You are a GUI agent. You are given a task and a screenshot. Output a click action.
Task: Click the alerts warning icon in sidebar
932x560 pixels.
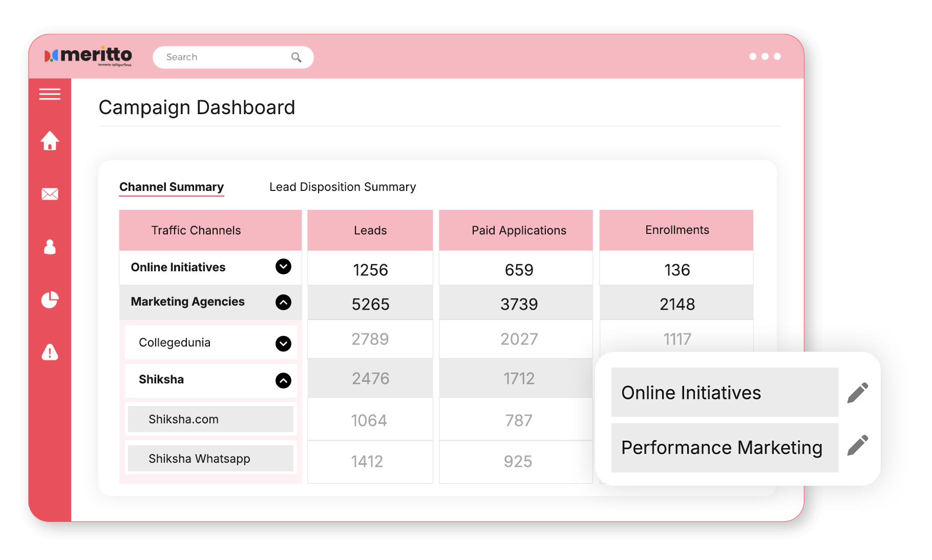[50, 353]
